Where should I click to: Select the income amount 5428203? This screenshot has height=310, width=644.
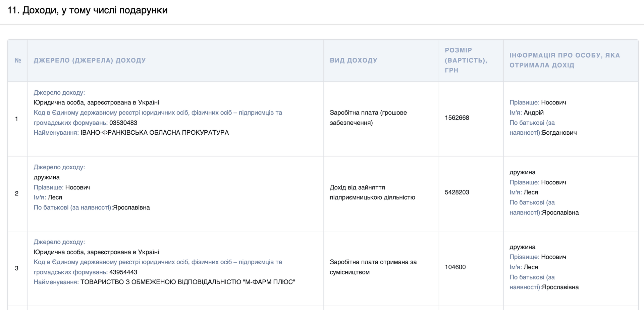point(457,192)
